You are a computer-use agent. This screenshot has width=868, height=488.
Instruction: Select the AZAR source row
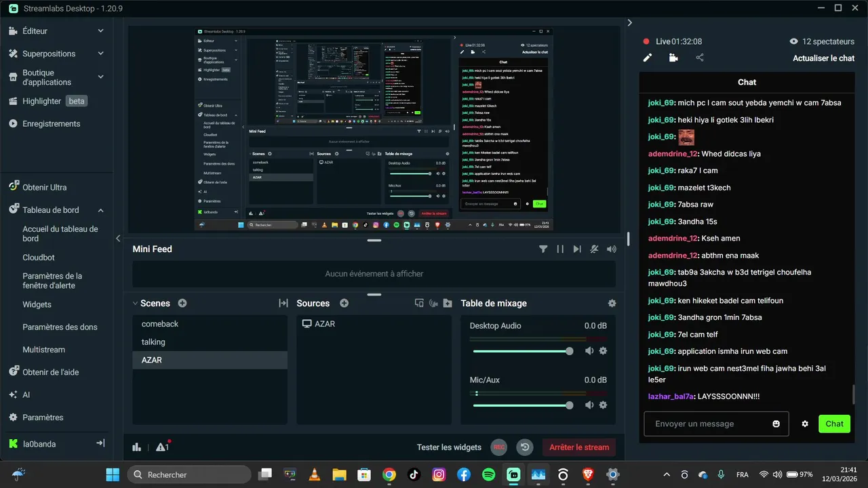[374, 324]
